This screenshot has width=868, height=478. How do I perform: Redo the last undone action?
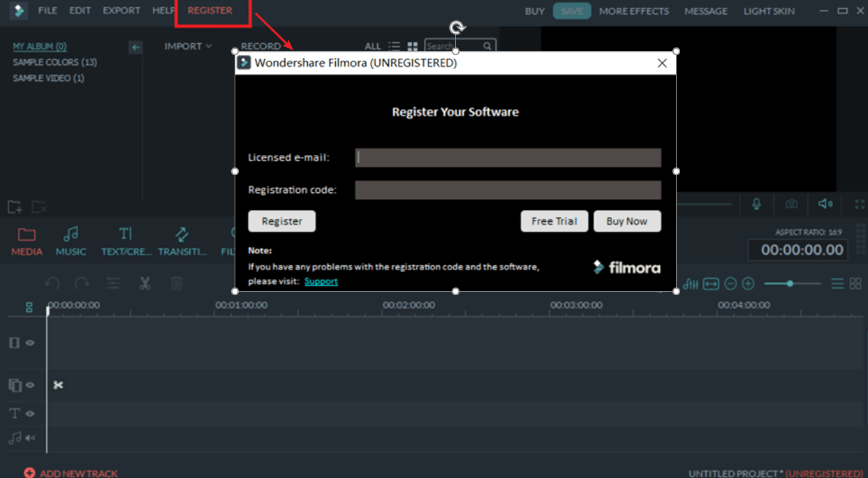82,283
